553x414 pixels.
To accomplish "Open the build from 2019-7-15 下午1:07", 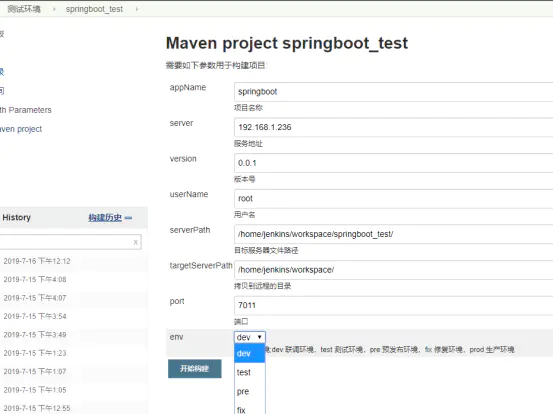I will [35, 371].
